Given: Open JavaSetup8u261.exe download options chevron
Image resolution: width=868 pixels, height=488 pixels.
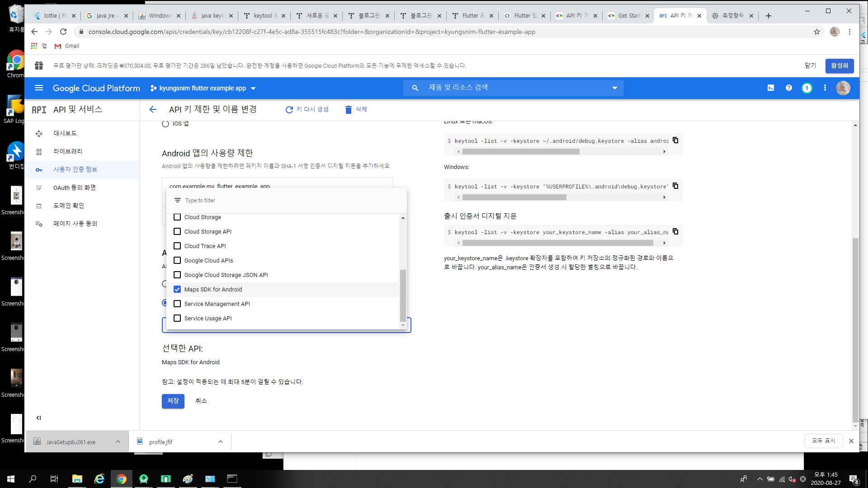Looking at the screenshot, I should pyautogui.click(x=118, y=442).
